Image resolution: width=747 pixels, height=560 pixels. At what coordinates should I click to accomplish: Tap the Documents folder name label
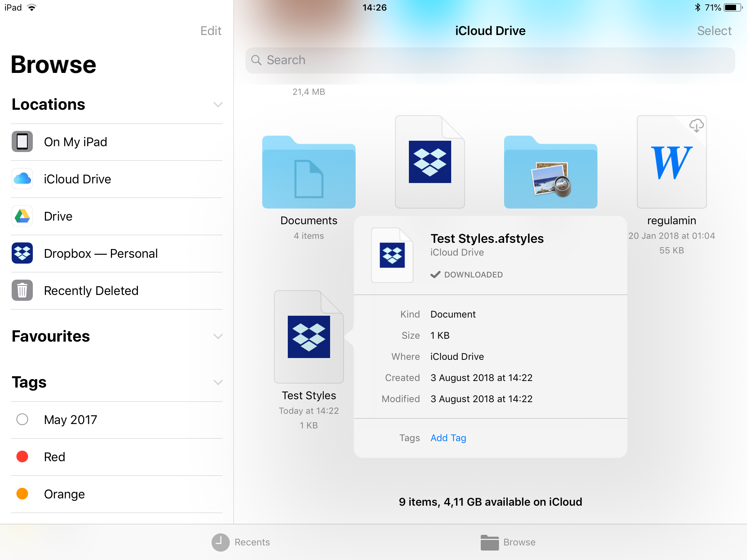point(309,221)
